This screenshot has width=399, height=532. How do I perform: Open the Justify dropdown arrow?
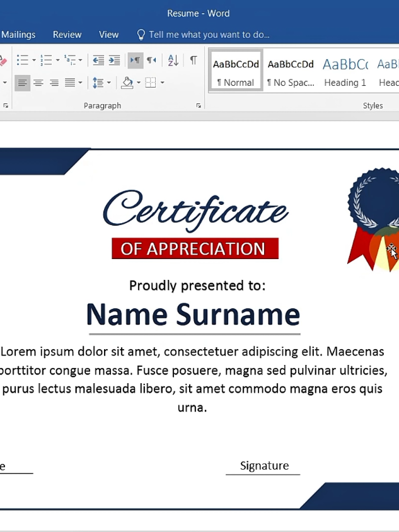click(x=81, y=83)
